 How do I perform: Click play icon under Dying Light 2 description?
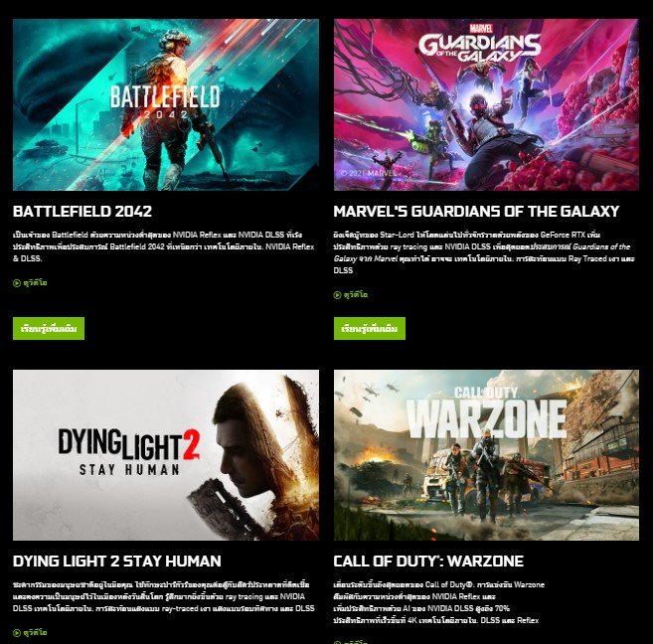17,633
